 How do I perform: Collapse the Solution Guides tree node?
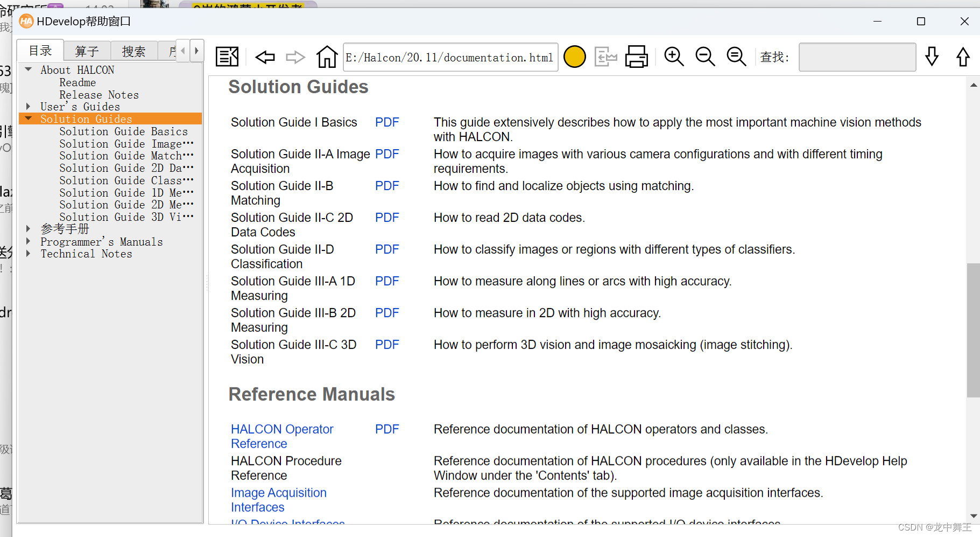click(x=29, y=118)
